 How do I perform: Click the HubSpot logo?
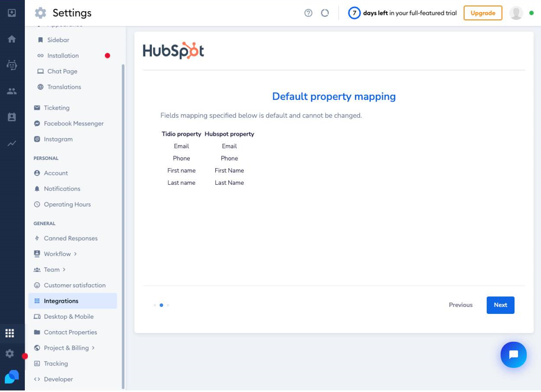point(173,51)
